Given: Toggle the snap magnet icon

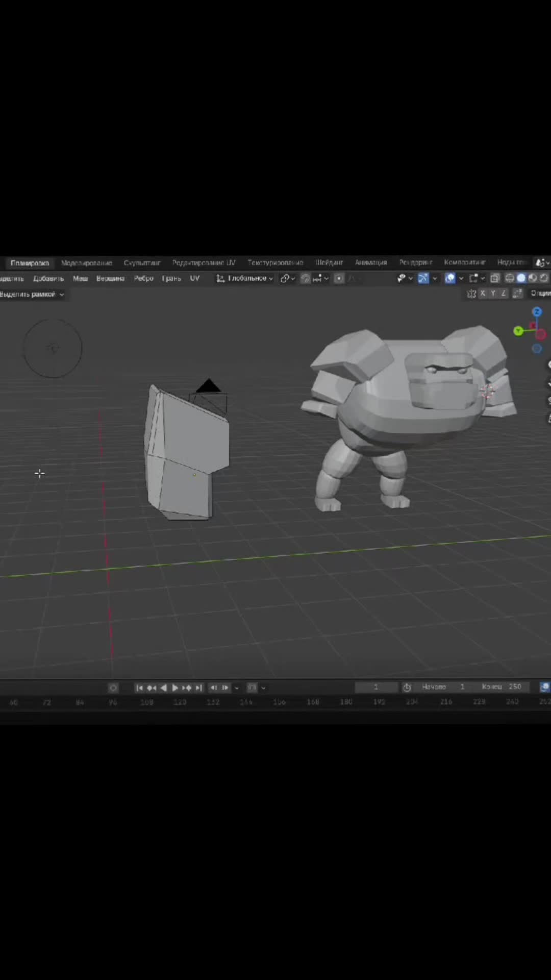Looking at the screenshot, I should coord(305,278).
